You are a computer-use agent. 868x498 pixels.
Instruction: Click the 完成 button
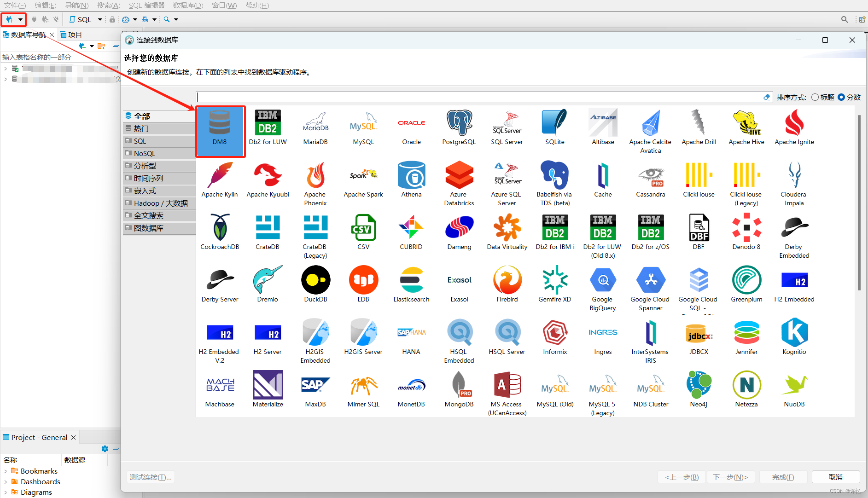point(783,477)
